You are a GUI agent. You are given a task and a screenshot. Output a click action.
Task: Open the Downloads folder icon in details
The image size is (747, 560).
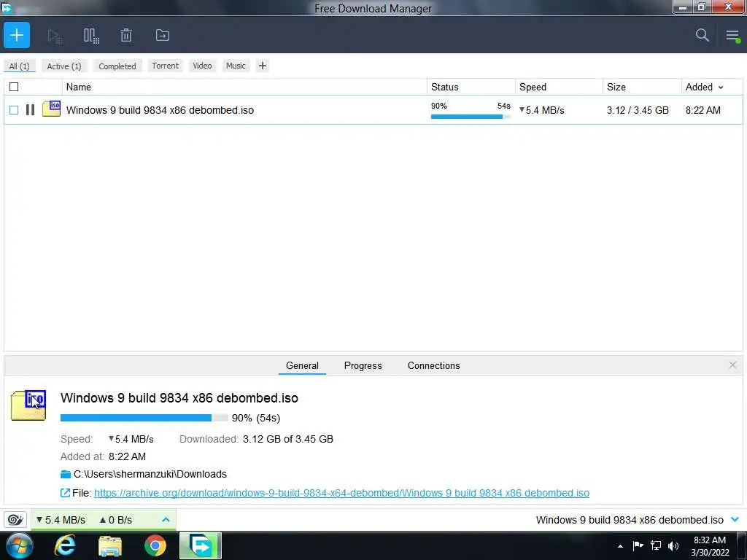[66, 474]
